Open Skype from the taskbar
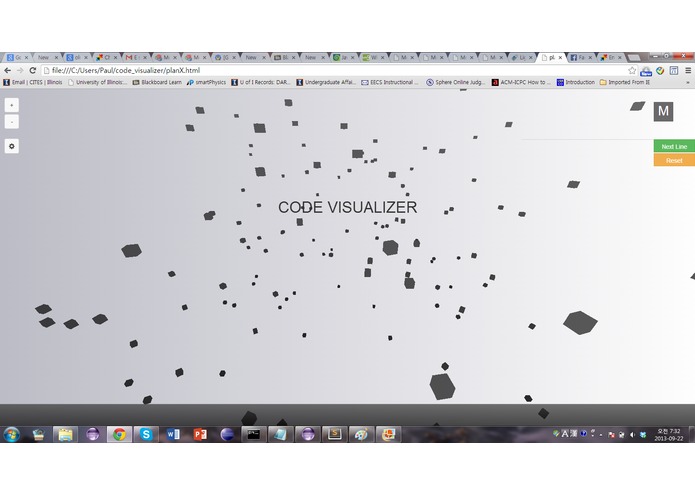This screenshot has width=695, height=494. [x=146, y=435]
